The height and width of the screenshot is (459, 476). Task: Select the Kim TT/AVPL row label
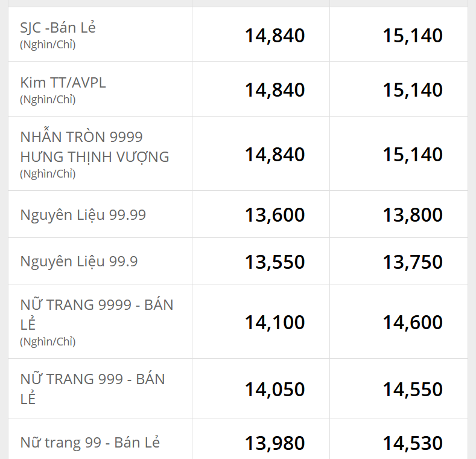pos(63,83)
